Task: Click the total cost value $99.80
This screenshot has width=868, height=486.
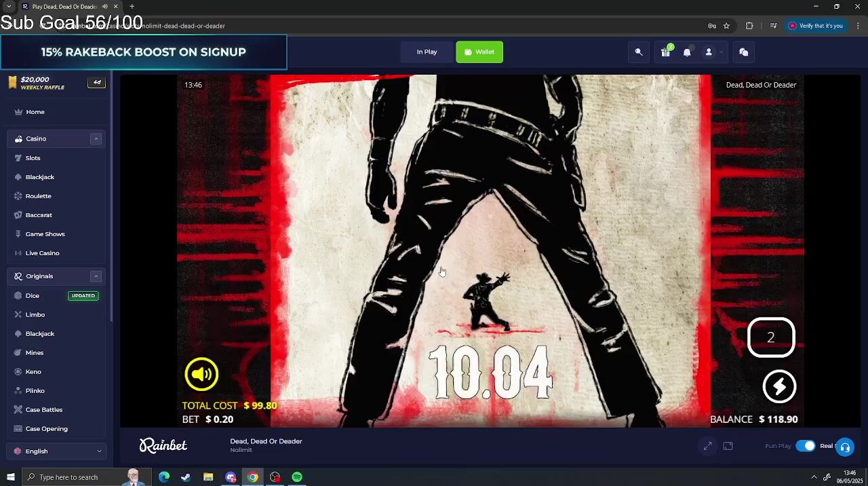Action: pyautogui.click(x=260, y=406)
